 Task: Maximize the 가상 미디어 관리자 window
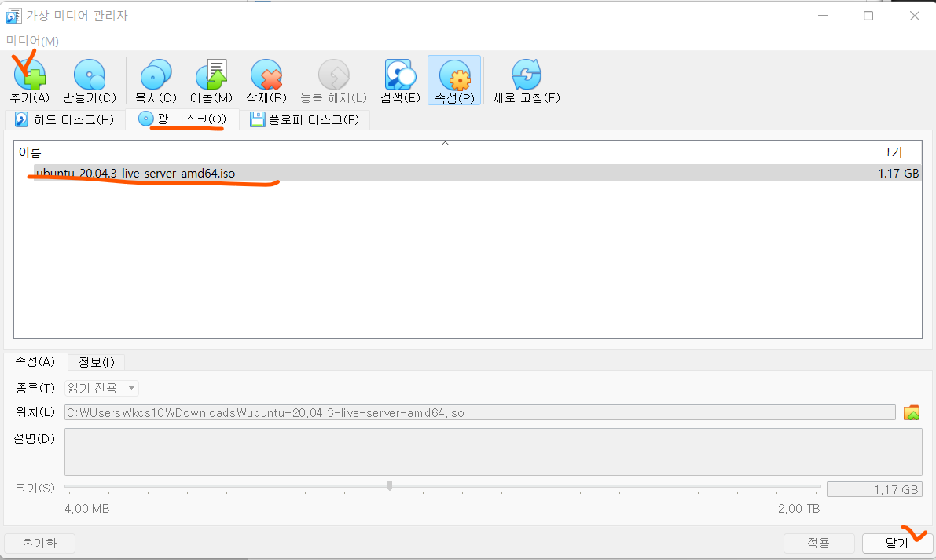click(x=868, y=16)
